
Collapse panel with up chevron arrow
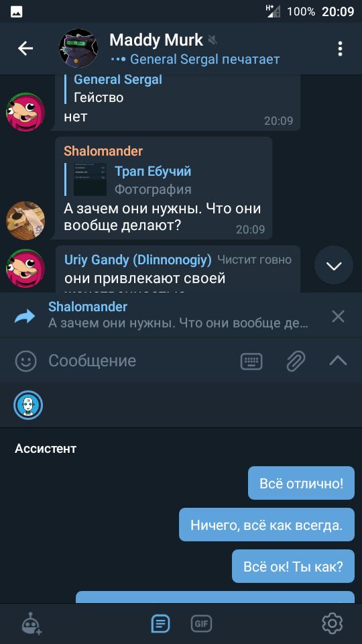coord(338,361)
